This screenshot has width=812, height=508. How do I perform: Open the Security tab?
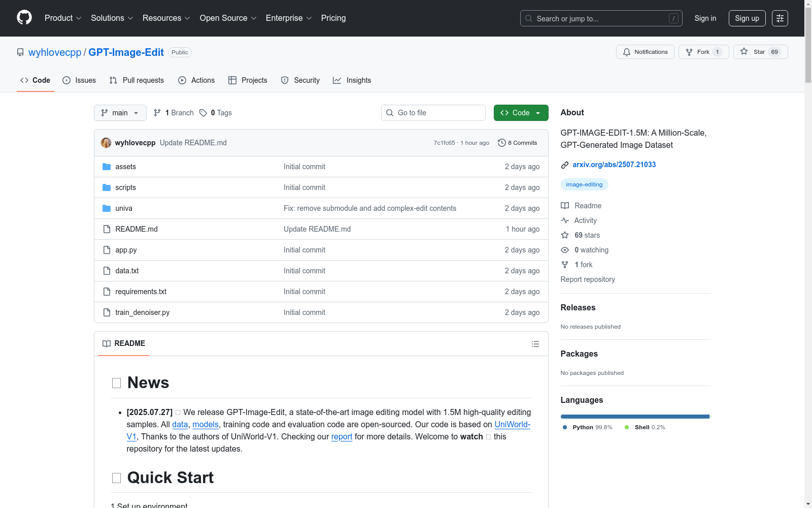point(300,80)
